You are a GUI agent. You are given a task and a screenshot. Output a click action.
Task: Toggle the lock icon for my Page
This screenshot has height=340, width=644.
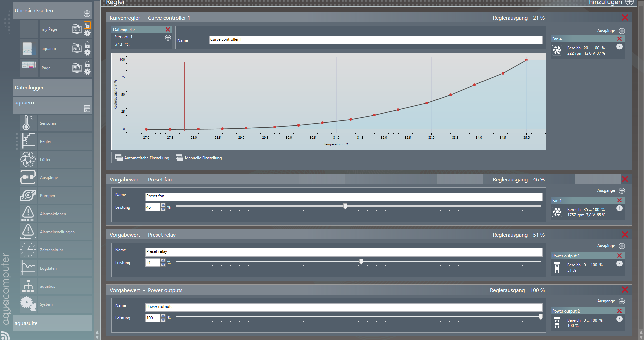(x=87, y=25)
